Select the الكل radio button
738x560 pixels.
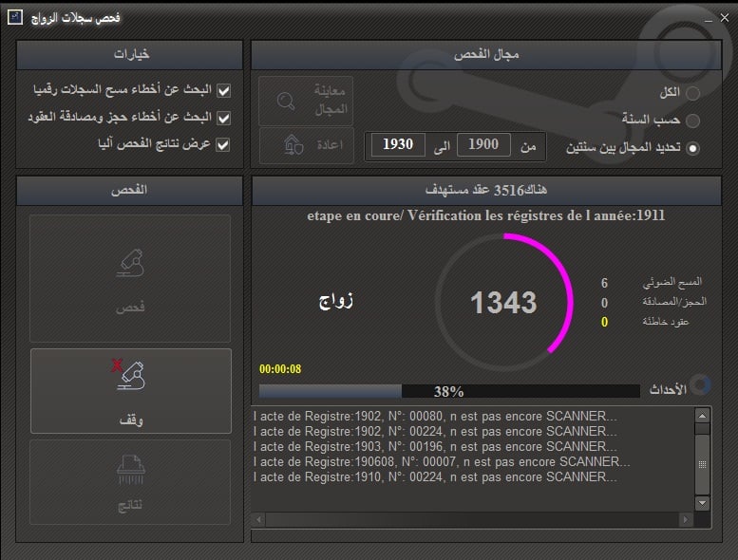pos(692,93)
